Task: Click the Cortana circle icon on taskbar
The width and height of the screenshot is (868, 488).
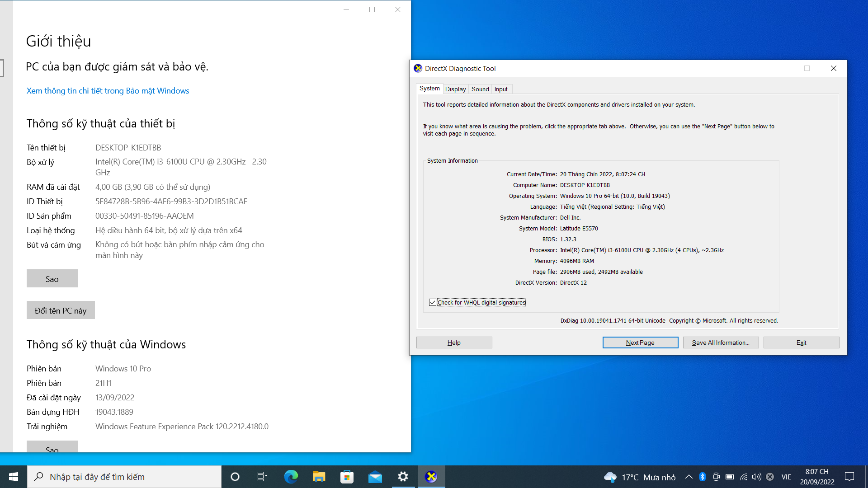Action: coord(235,477)
